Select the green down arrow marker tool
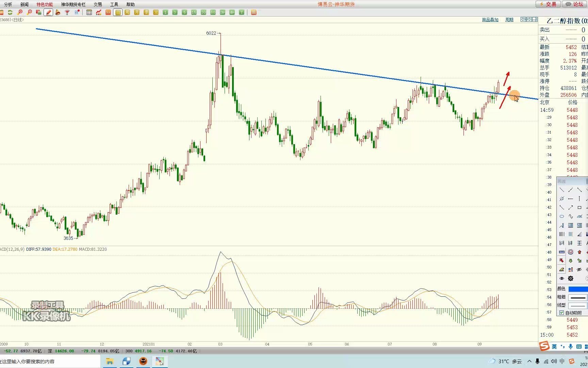Screen dimensions: 588x368 pos(571,261)
